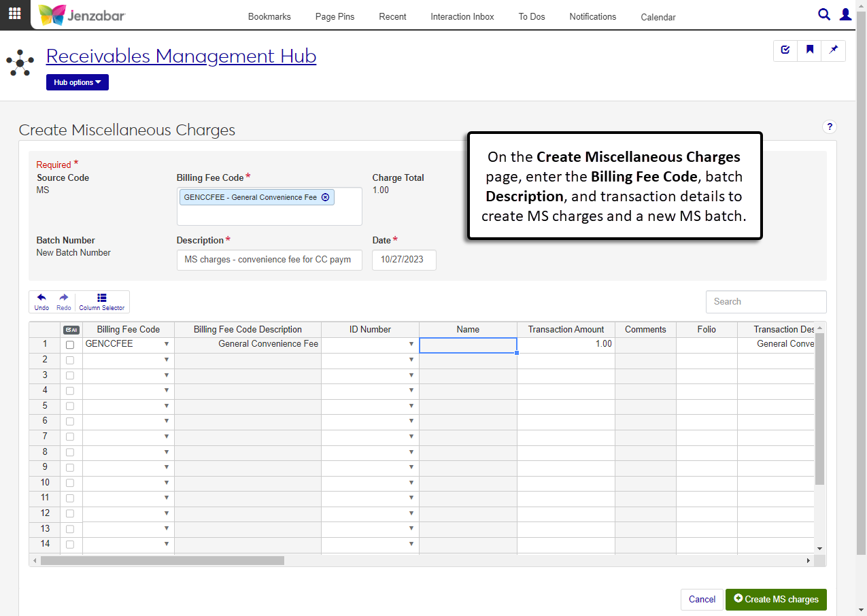Remove the GENCCFEE billing fee code tag
867x616 pixels.
click(x=325, y=197)
